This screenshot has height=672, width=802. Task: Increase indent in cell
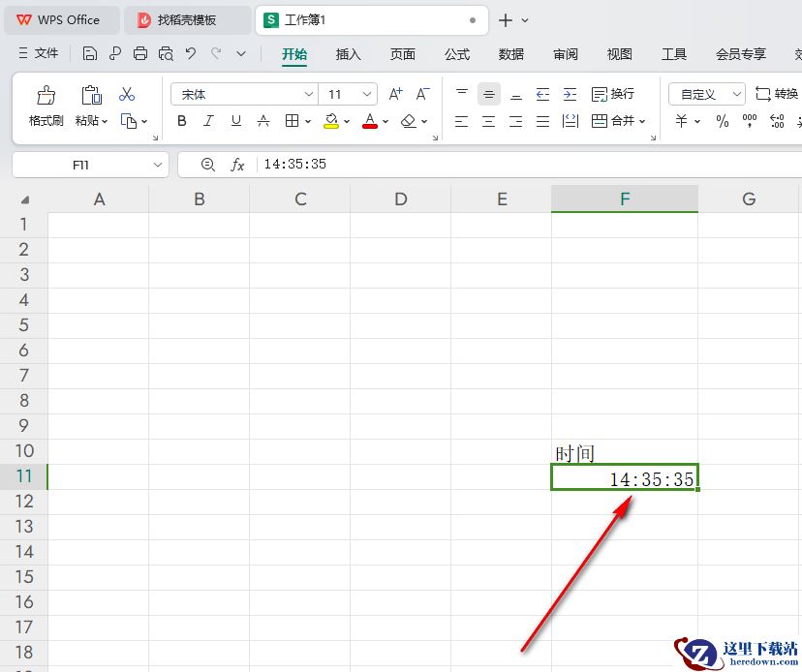pyautogui.click(x=570, y=94)
